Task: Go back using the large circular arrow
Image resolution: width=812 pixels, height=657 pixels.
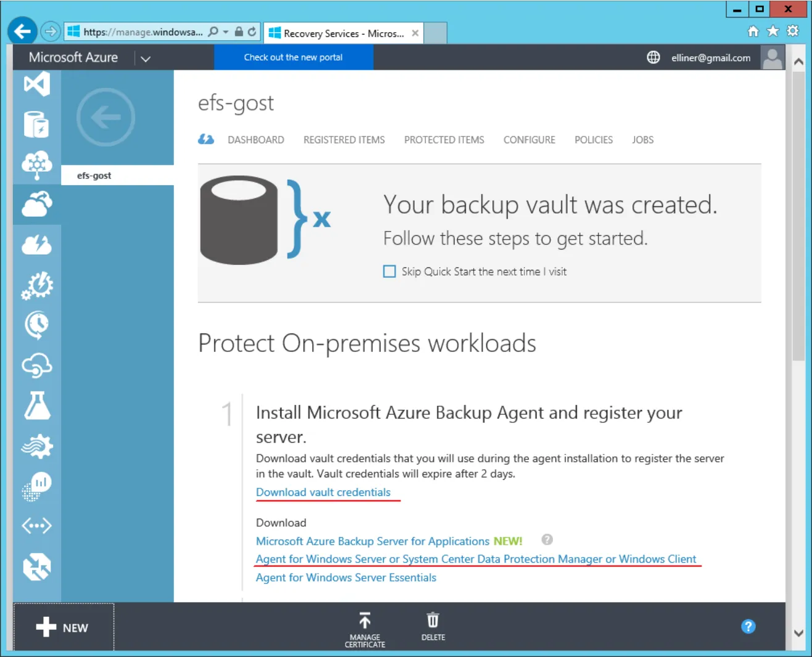Action: 106,117
